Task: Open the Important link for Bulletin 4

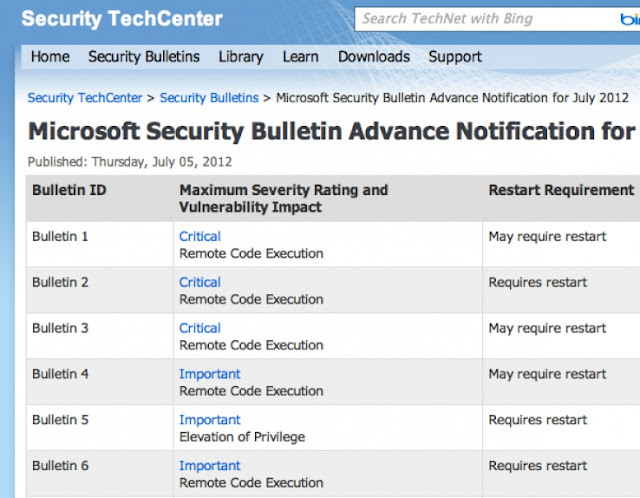Action: click(x=210, y=374)
